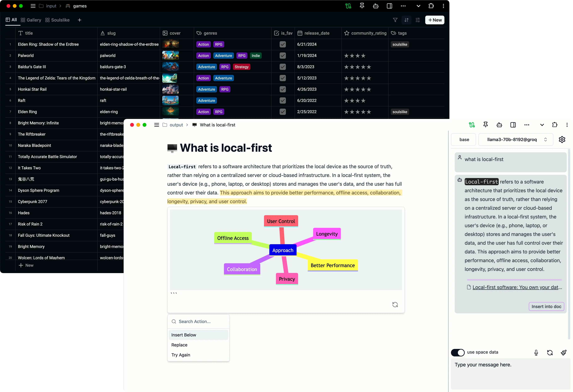Expand the chevron dropdown in output window toolbar

click(x=542, y=125)
